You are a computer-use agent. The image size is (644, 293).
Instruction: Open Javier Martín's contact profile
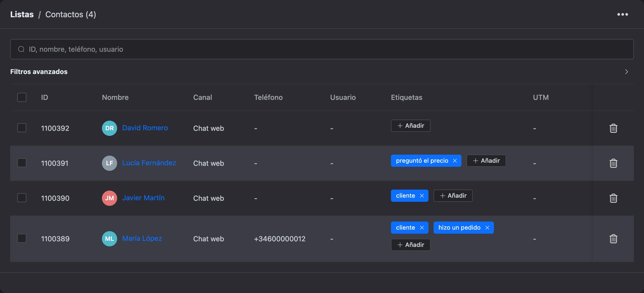pyautogui.click(x=143, y=198)
